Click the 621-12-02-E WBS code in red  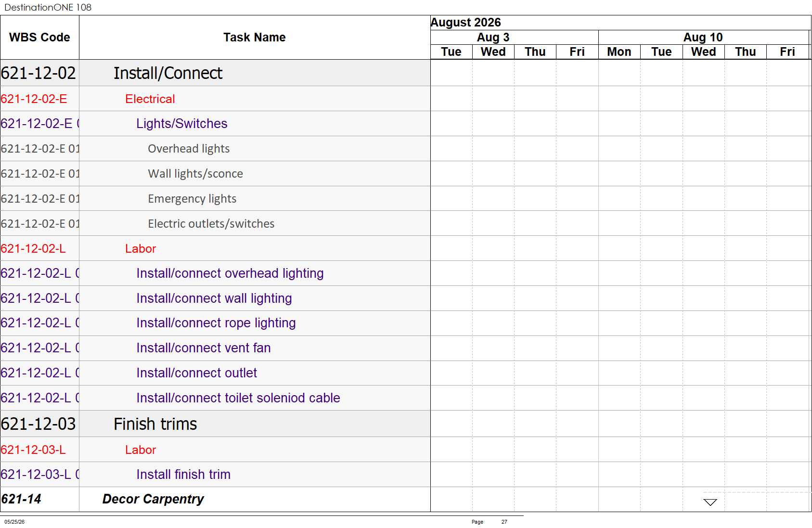(x=34, y=99)
